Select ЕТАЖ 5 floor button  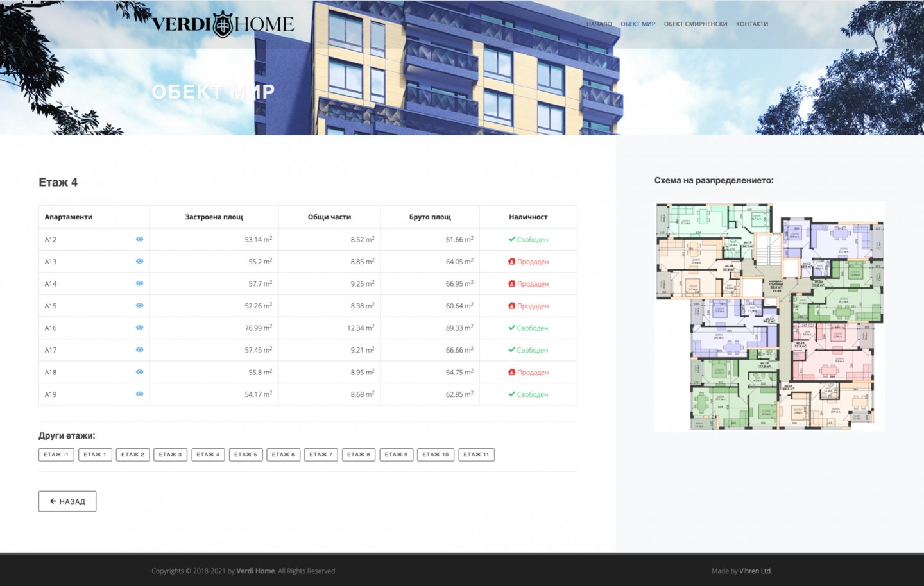click(246, 455)
